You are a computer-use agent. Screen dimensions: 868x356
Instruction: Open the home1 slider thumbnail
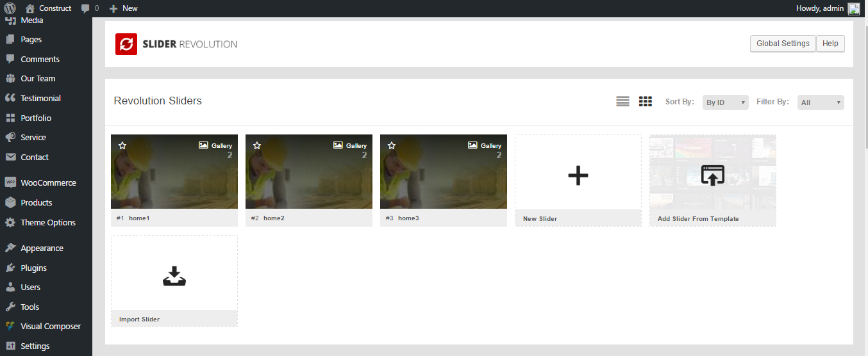174,172
